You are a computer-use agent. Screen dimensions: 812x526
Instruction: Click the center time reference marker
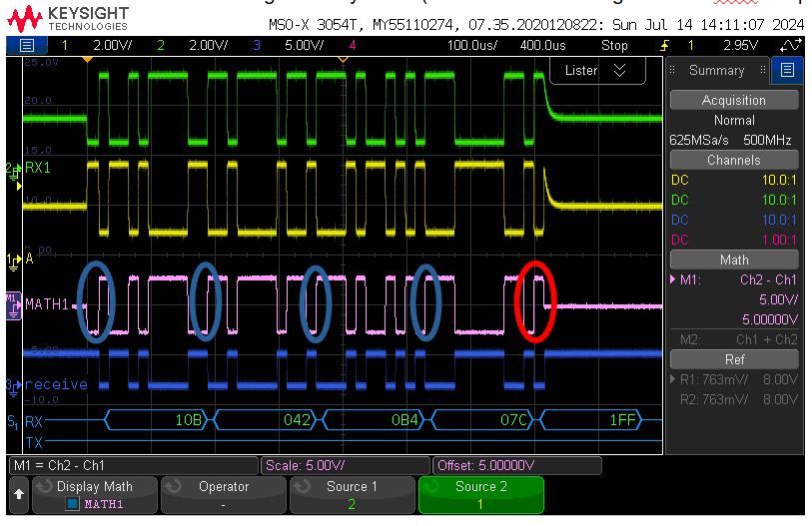pos(343,60)
